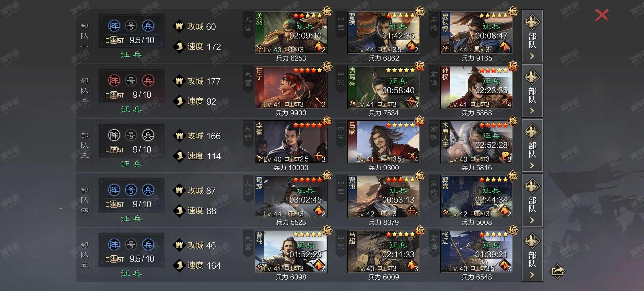Click the cavalry troop icon on 曹操 card
Screen dimensions: 644x291
click(x=411, y=46)
